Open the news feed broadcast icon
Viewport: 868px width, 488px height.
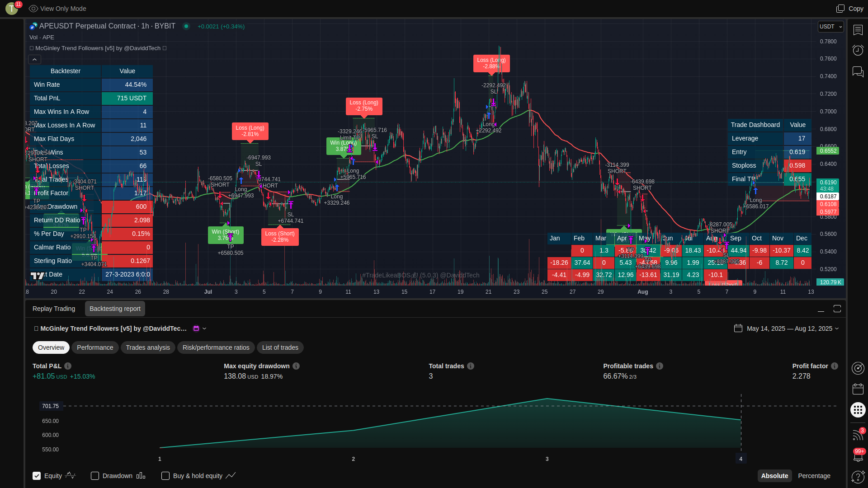[x=858, y=434]
